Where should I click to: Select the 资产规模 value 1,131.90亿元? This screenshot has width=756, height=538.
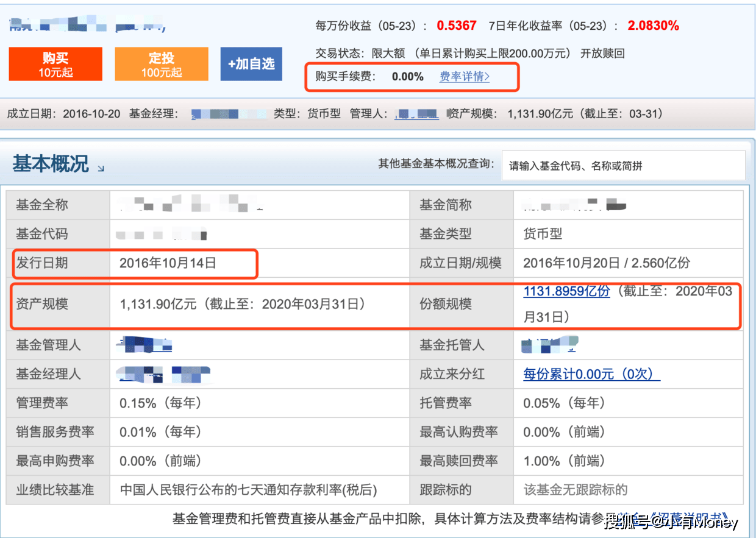159,303
